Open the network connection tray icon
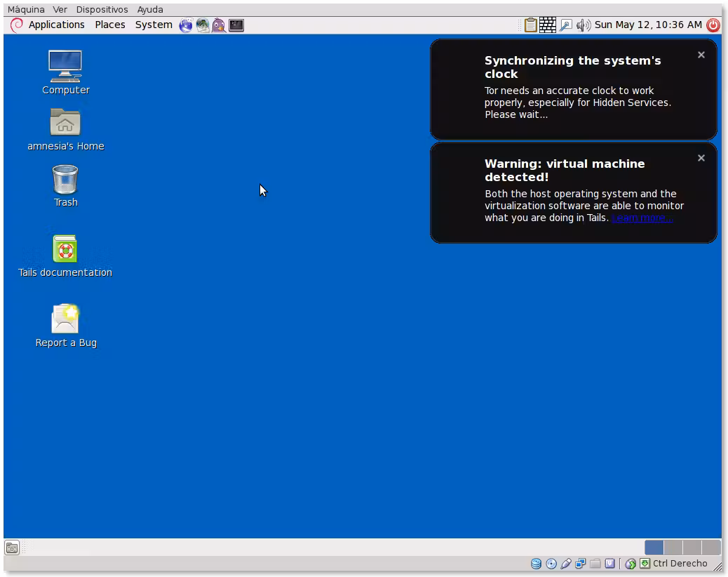The image size is (728, 577). click(565, 25)
